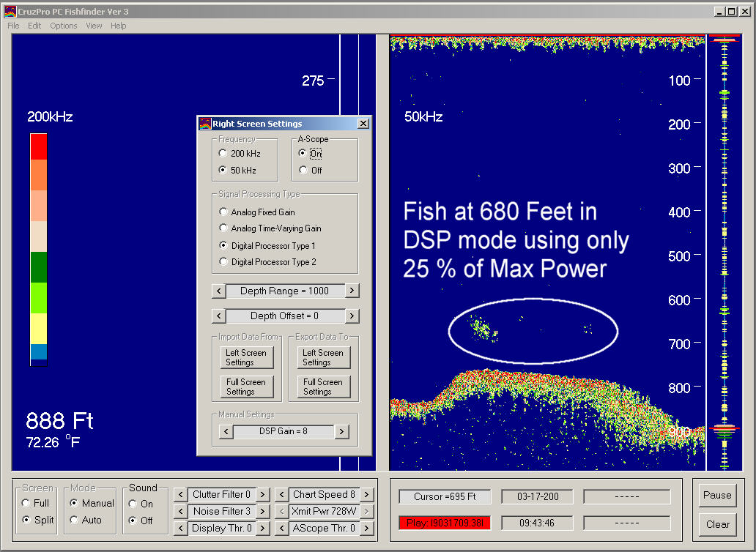756x552 pixels.
Task: Open the View menu
Action: click(x=94, y=26)
